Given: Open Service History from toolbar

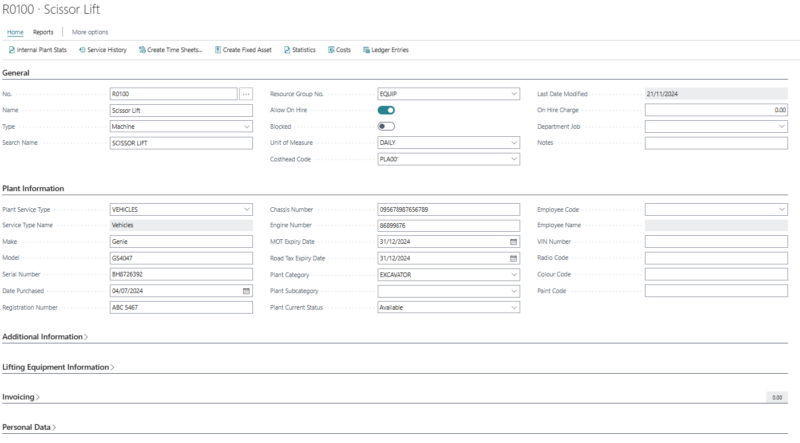Looking at the screenshot, I should [102, 49].
